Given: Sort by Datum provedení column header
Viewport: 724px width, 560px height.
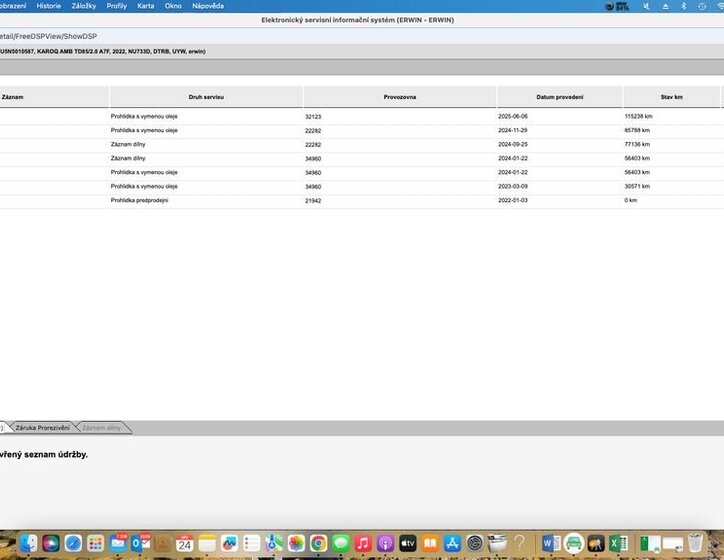Looking at the screenshot, I should pos(559,97).
